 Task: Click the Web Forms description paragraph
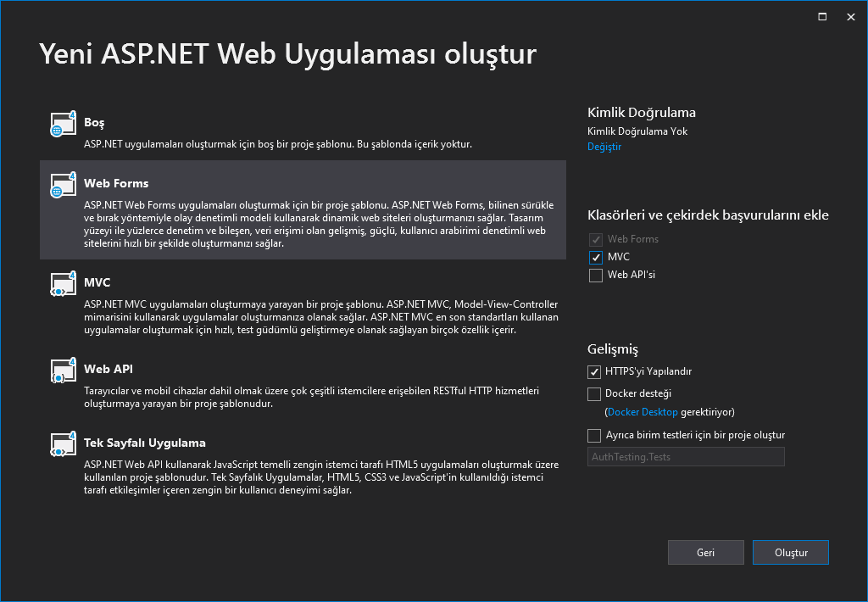point(319,224)
